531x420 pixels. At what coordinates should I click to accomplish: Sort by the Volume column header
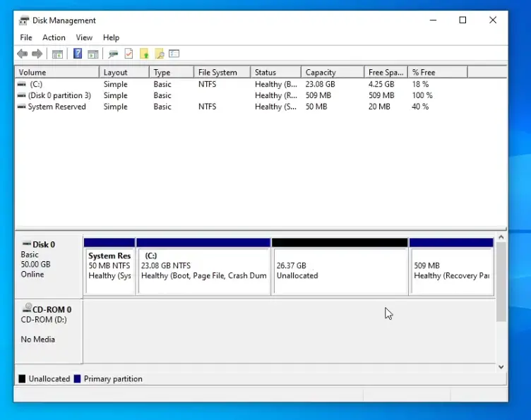[57, 73]
